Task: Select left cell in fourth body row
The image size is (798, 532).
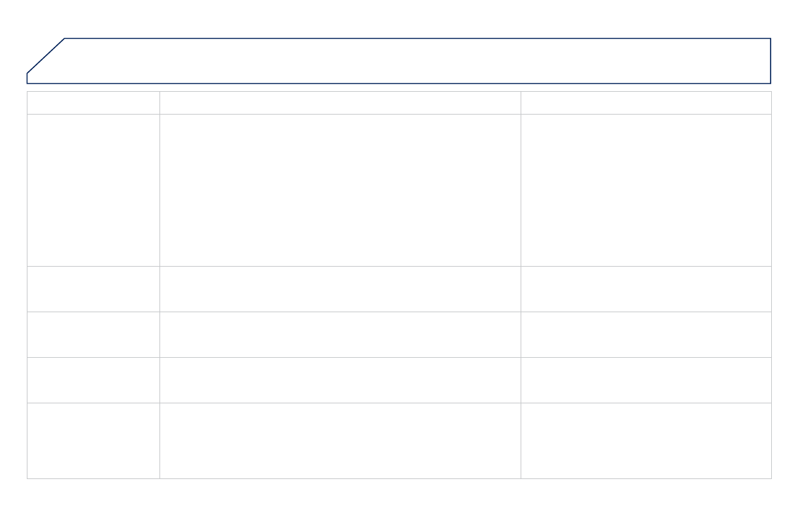Action: [93, 380]
